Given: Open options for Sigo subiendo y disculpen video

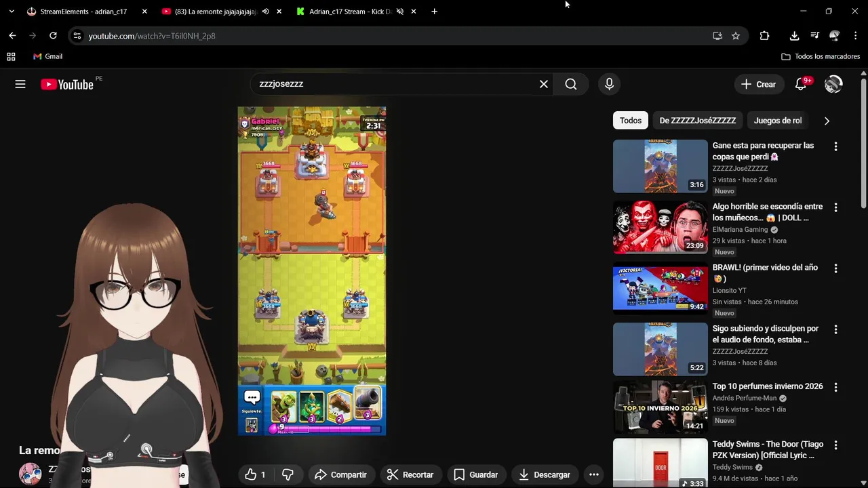Looking at the screenshot, I should click(x=835, y=329).
